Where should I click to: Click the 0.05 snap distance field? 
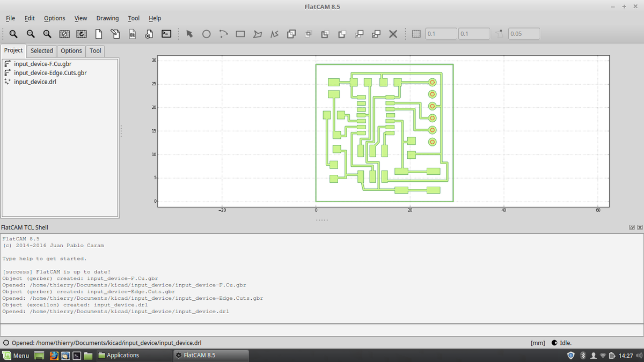click(524, 34)
